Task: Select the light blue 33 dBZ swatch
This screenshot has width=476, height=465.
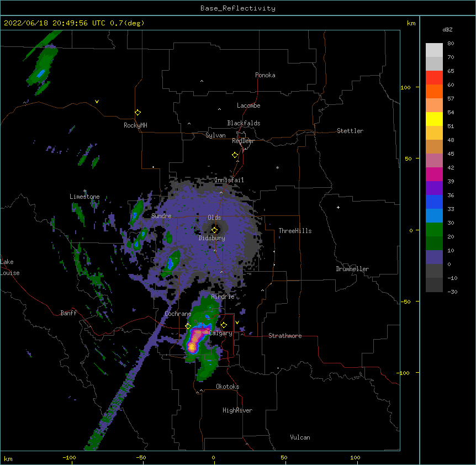Action: pos(434,215)
